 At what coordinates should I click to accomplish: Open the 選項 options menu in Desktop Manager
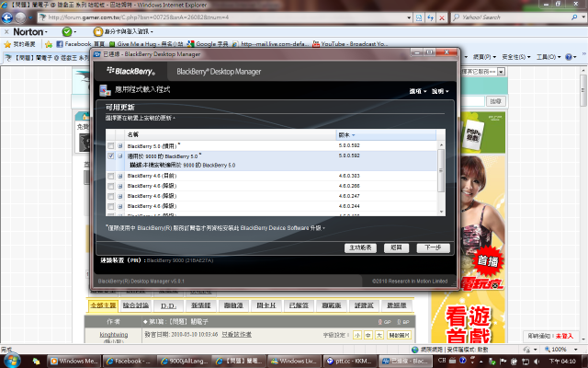click(x=418, y=91)
